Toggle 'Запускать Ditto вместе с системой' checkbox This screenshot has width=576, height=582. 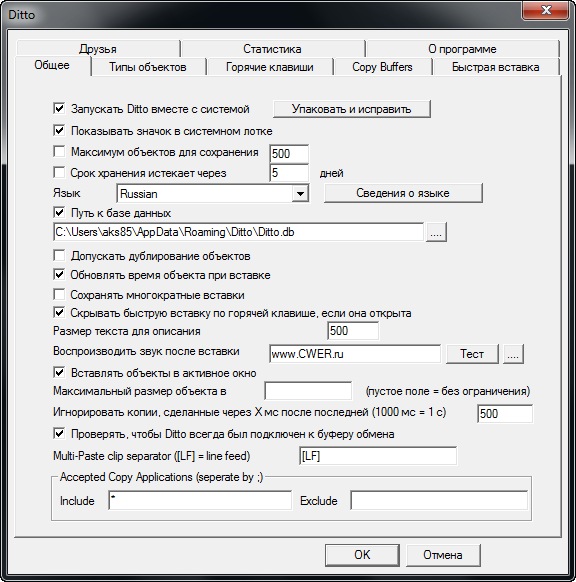59,109
